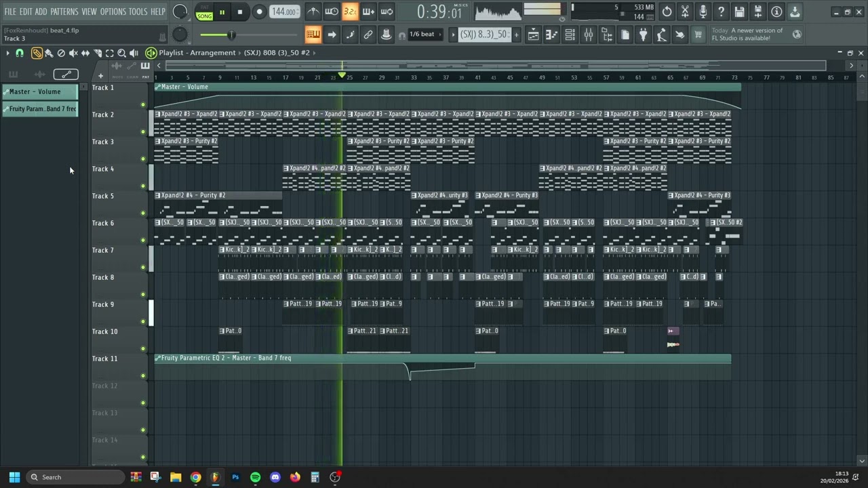
Task: Save the project with floppy icon
Action: [x=740, y=12]
